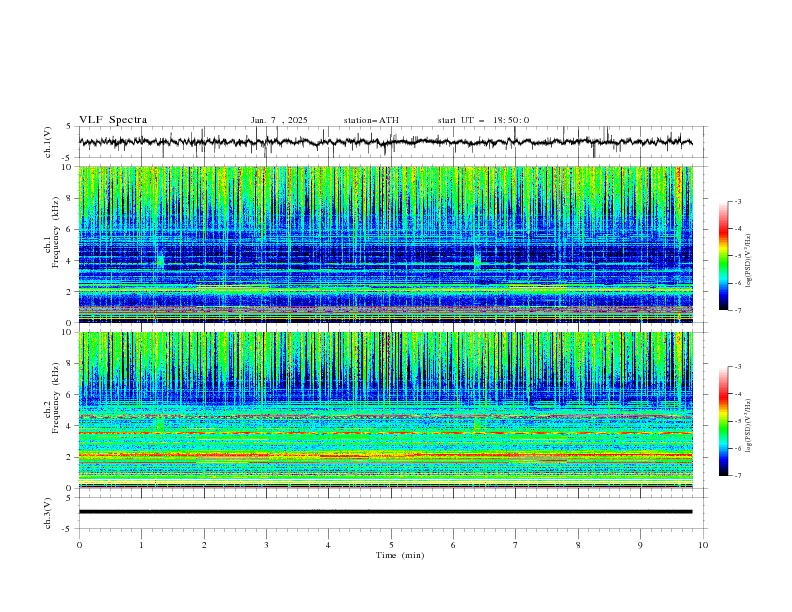Click the "-5" volt tick on ch.3(V) axis
The height and width of the screenshot is (612, 792).
click(x=68, y=529)
